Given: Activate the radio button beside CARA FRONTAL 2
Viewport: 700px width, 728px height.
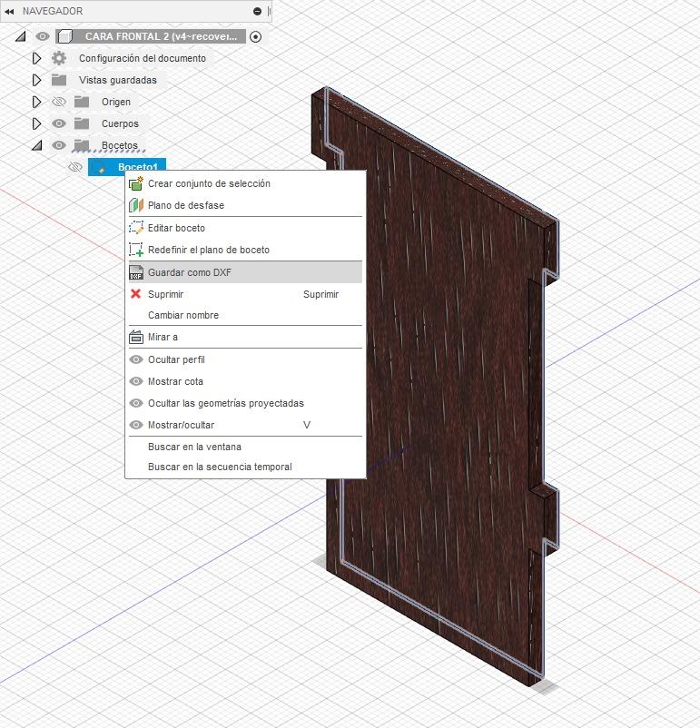Looking at the screenshot, I should [x=255, y=36].
